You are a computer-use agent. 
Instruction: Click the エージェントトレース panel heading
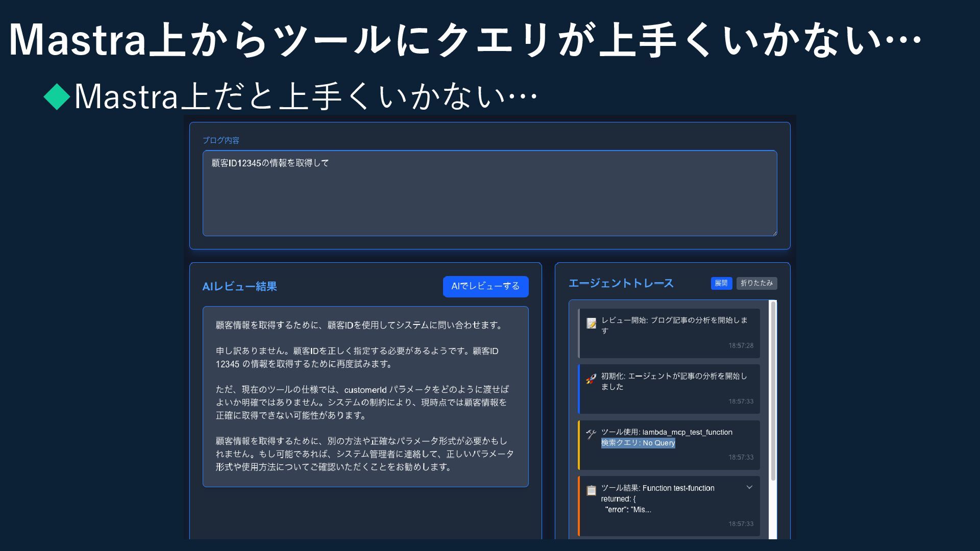(x=621, y=283)
